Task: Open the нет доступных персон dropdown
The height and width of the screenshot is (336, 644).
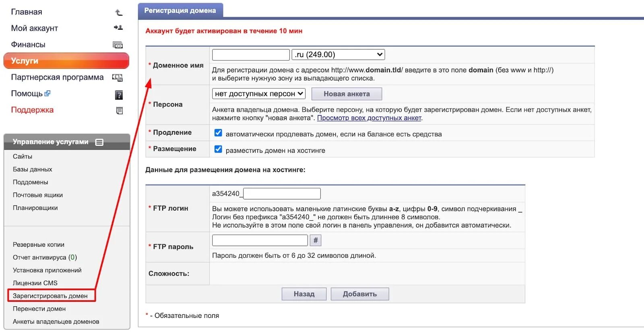Action: click(259, 94)
